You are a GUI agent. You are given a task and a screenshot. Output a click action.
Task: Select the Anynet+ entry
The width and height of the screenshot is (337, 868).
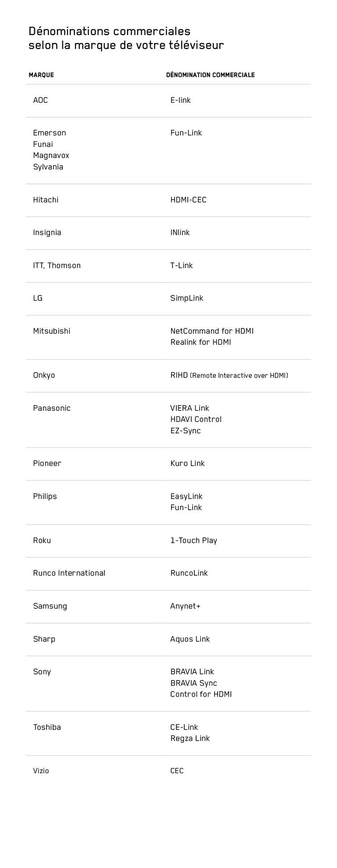coord(185,606)
